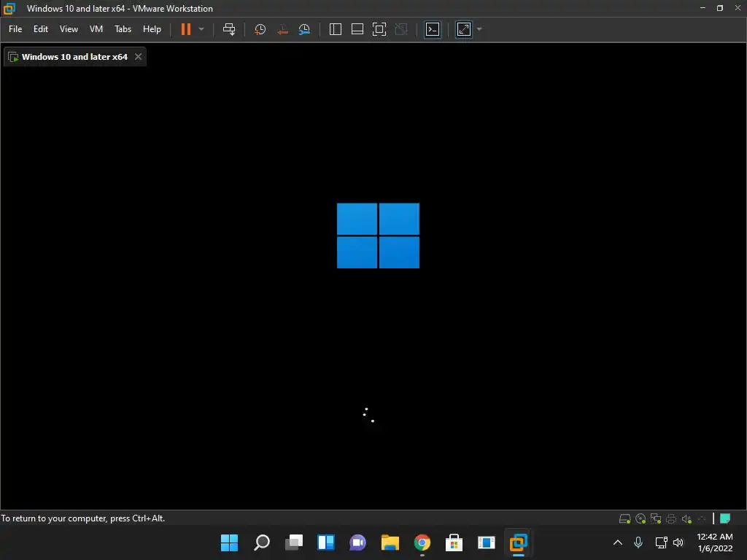The image size is (747, 560).
Task: Click the VMware Workstation title bar icon
Action: (9, 9)
